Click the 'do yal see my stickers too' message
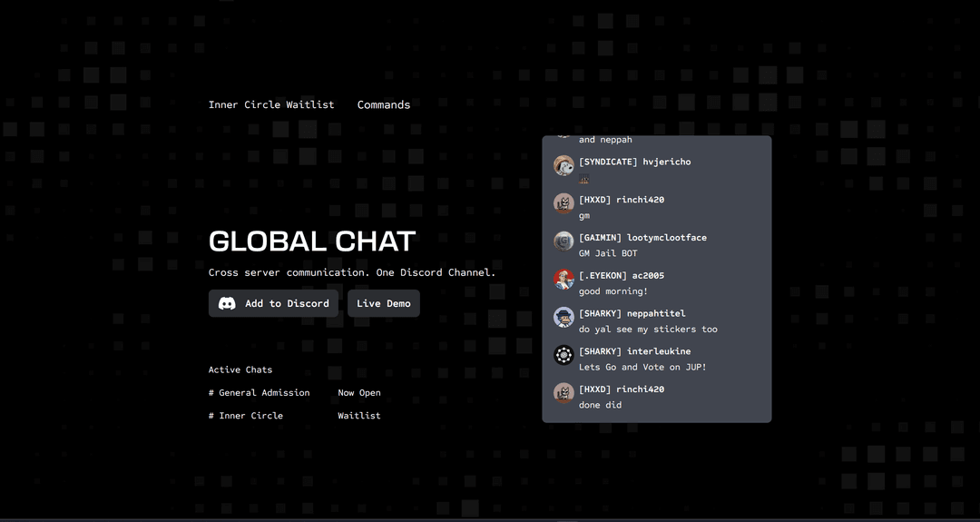 [x=648, y=329]
